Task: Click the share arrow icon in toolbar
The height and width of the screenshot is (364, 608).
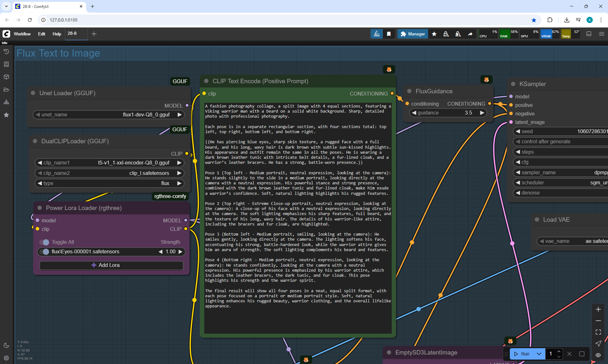Action: (470, 34)
